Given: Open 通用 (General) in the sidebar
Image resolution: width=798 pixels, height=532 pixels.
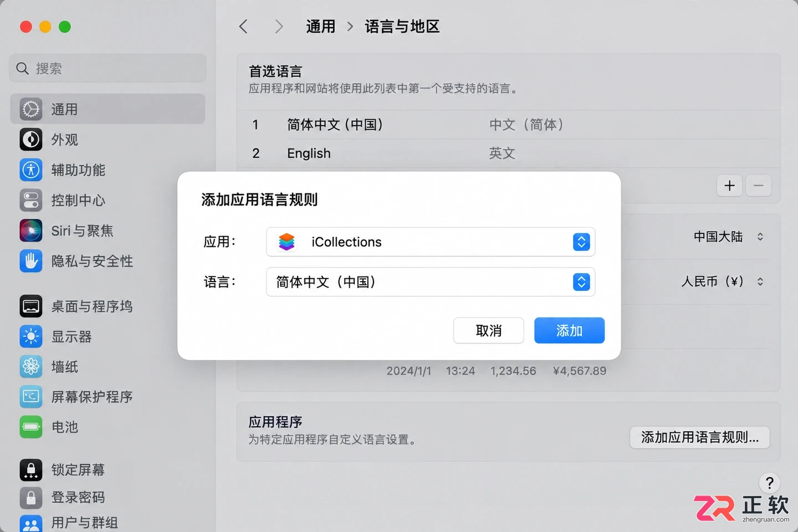Looking at the screenshot, I should point(108,109).
